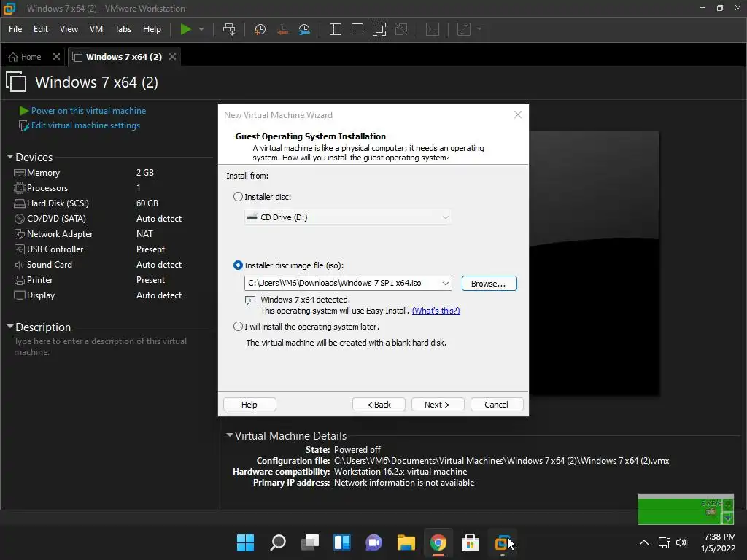This screenshot has height=560, width=747.
Task: Close the wizard dialog with X
Action: [518, 114]
